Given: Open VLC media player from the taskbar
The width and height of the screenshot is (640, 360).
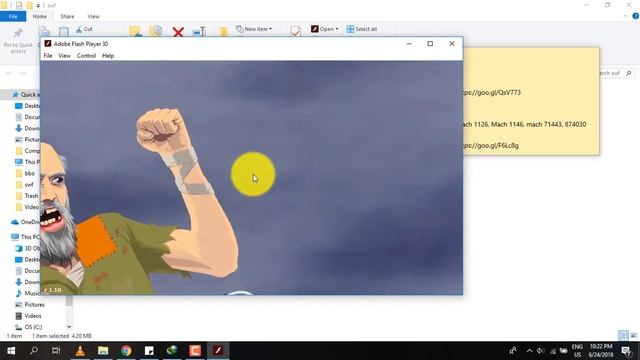Looking at the screenshot, I should tap(80, 351).
